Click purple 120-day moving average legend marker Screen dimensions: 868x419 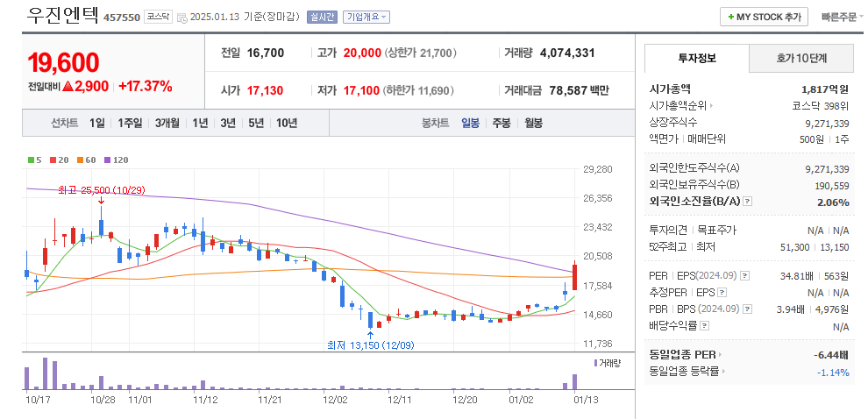107,160
